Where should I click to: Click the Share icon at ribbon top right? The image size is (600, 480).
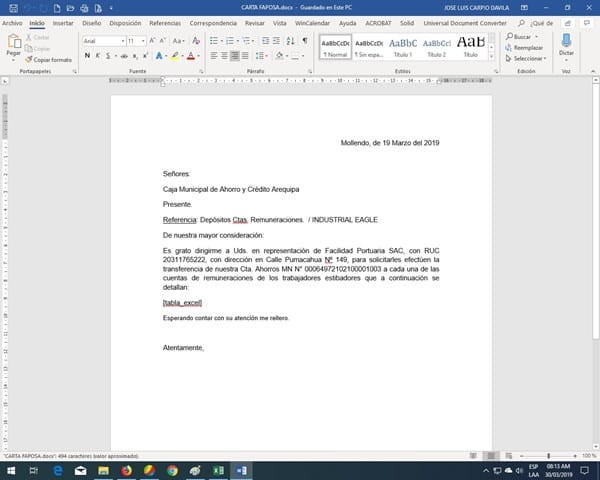pyautogui.click(x=568, y=23)
